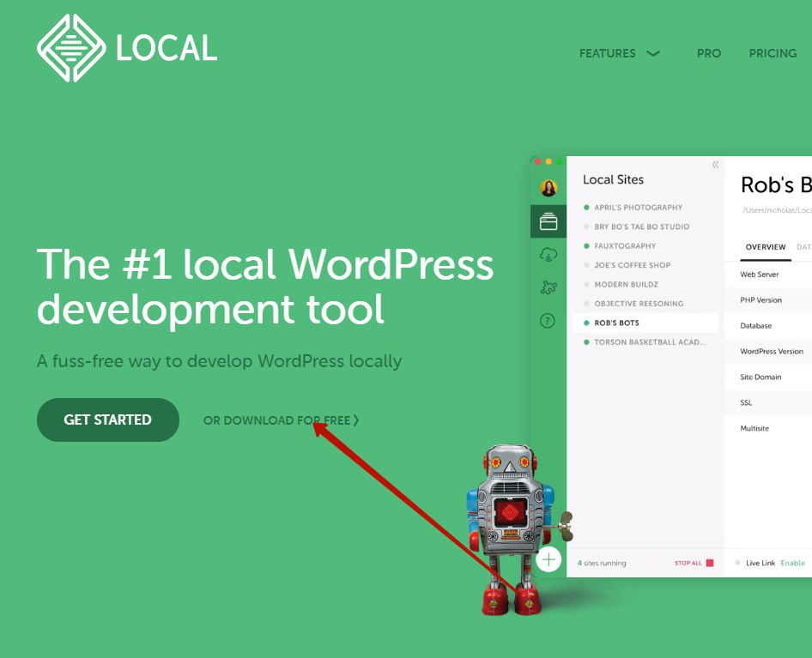Click the Multisite row label
This screenshot has width=812, height=658.
[754, 428]
